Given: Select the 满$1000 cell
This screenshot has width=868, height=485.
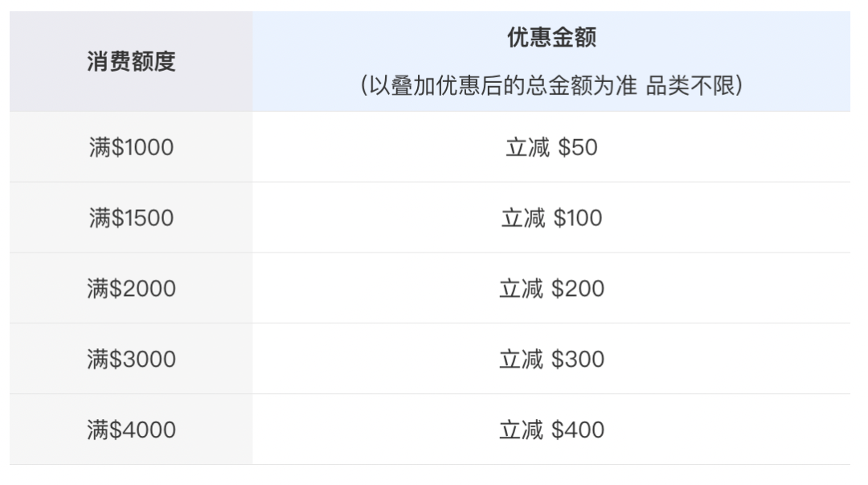Looking at the screenshot, I should (x=131, y=147).
